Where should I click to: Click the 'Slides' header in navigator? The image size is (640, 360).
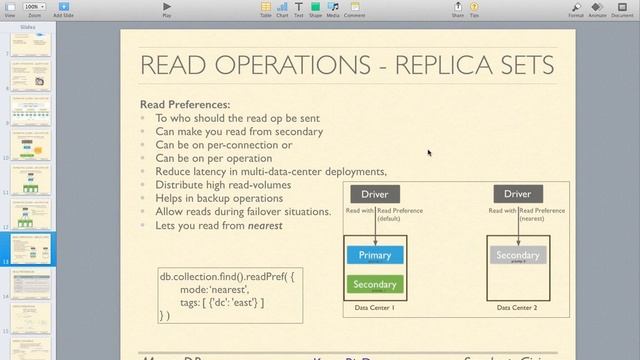[x=28, y=27]
